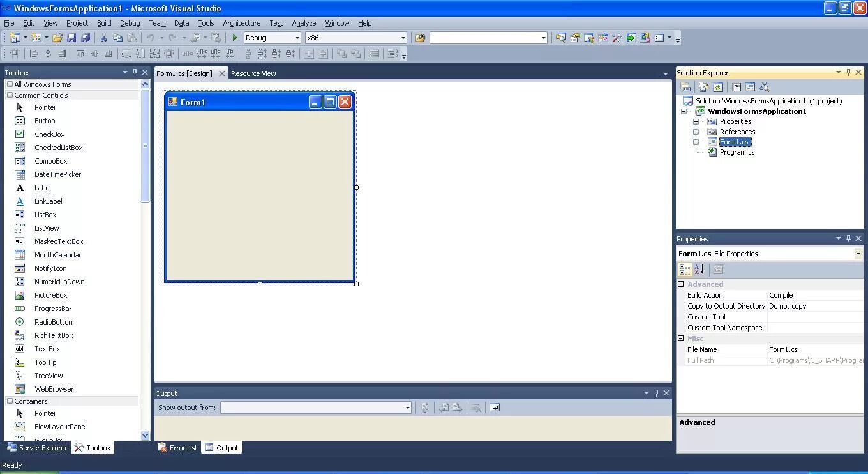Open the x86 platform dropdown
This screenshot has width=868, height=474.
(403, 38)
